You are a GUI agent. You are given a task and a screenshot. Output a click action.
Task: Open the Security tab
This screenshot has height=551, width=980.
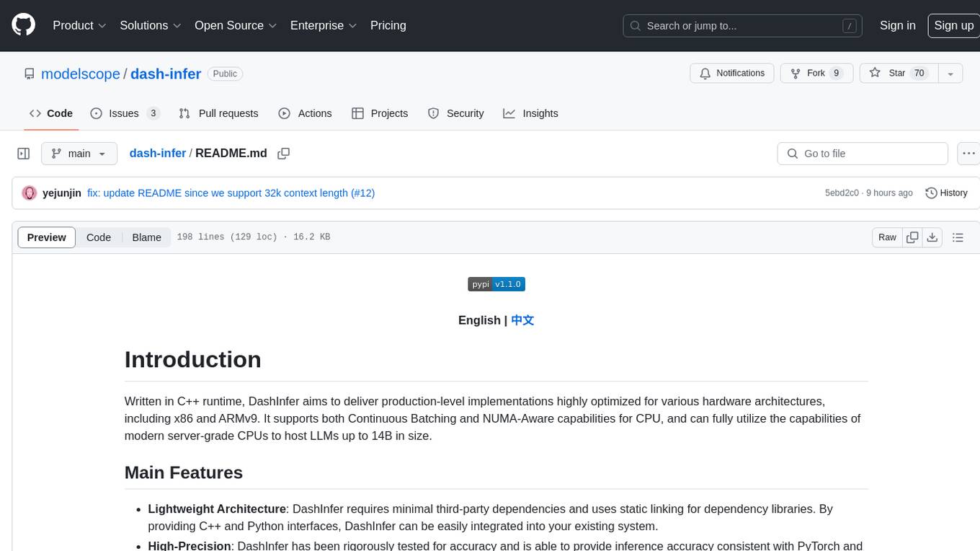pos(455,113)
